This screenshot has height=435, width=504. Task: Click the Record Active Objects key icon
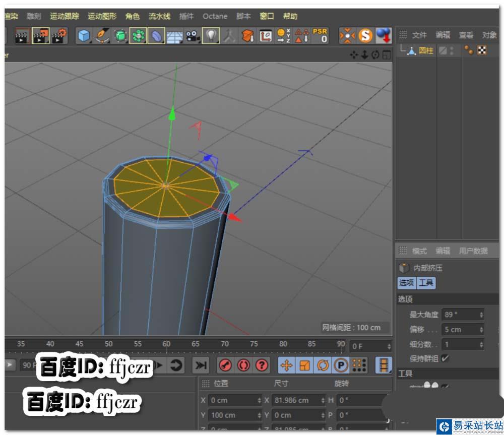[x=225, y=365]
